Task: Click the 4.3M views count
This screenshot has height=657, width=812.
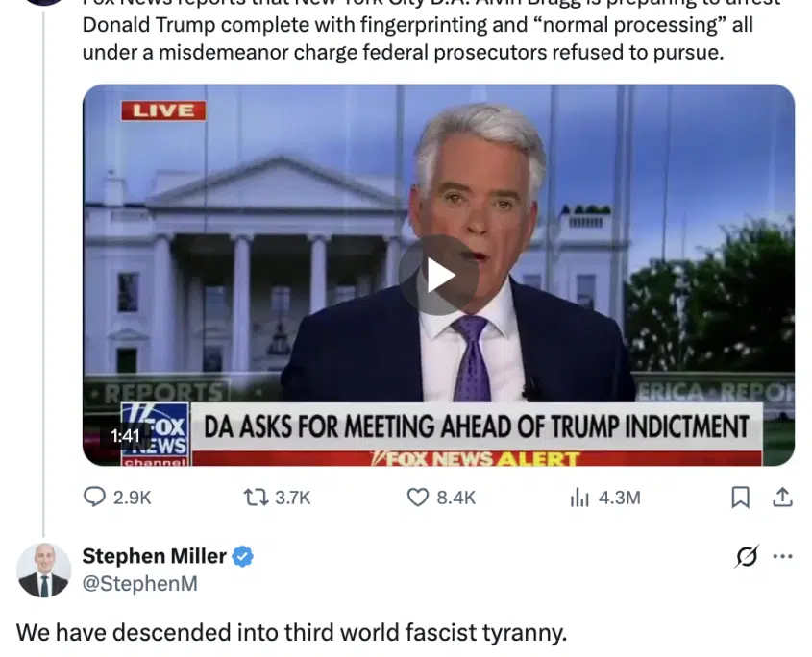Action: (620, 498)
